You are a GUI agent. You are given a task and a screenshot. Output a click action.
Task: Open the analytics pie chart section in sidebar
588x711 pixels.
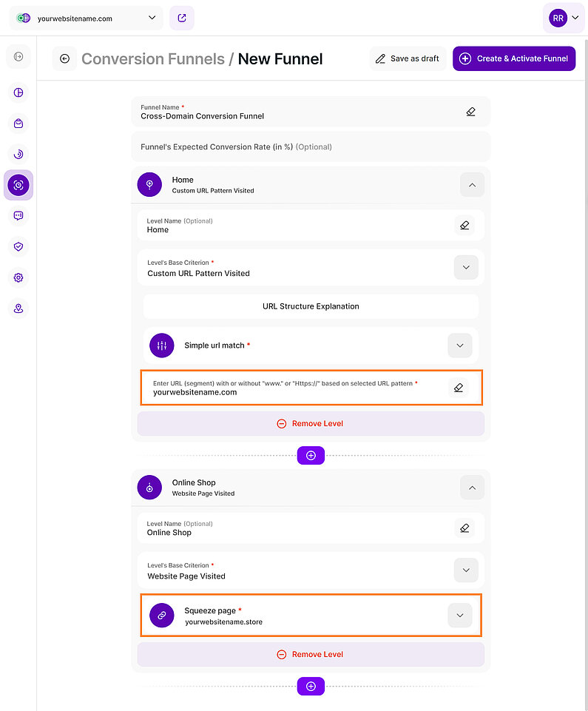click(18, 92)
